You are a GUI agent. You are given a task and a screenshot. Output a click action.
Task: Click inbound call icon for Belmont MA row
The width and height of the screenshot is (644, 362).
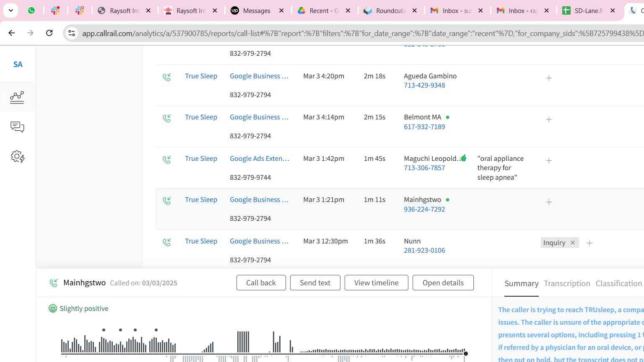[167, 118]
